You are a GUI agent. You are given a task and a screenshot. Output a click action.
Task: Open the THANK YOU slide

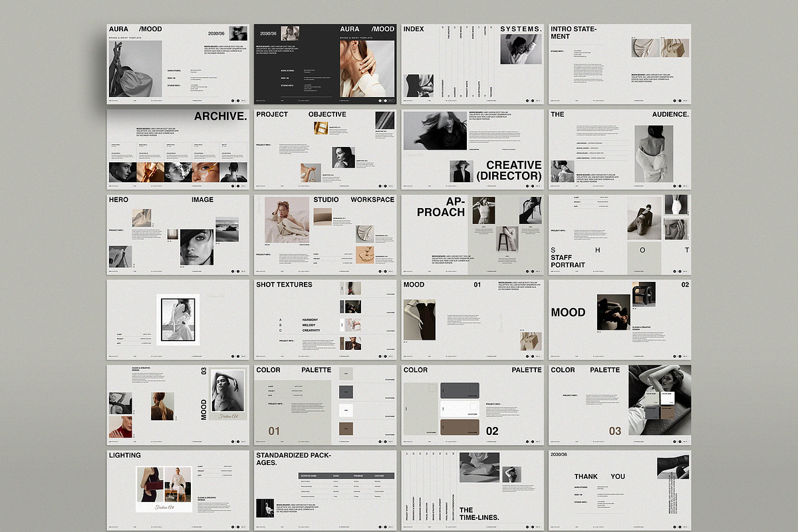pyautogui.click(x=620, y=489)
